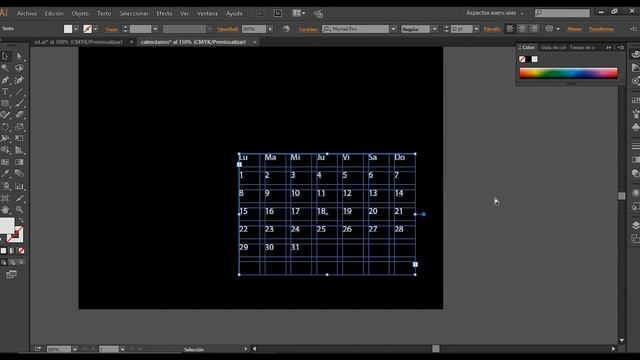Select the Slice tool
This screenshot has width=640, height=360.
tap(19, 198)
